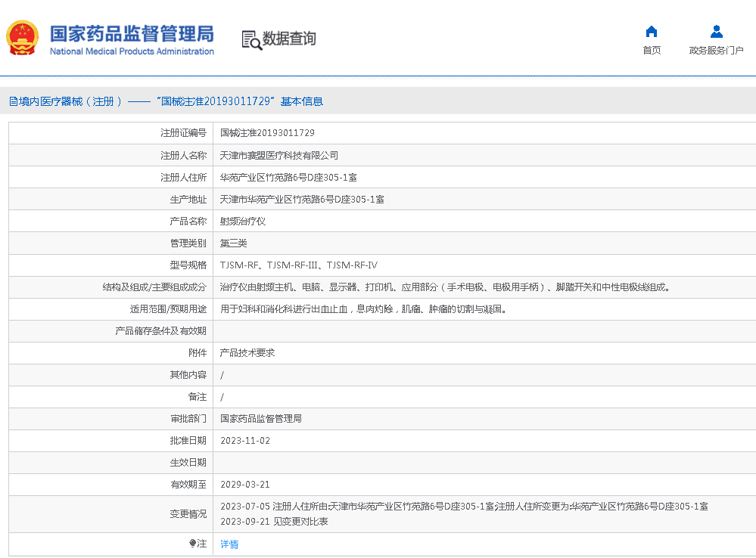The image size is (756, 558).
Task: Go to 首页 via its text label
Action: coord(651,51)
